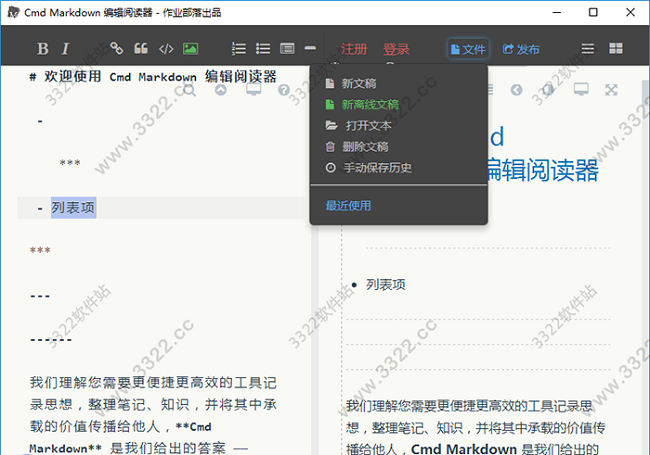
Task: Click the back arrow circle in preview pane
Action: [517, 90]
